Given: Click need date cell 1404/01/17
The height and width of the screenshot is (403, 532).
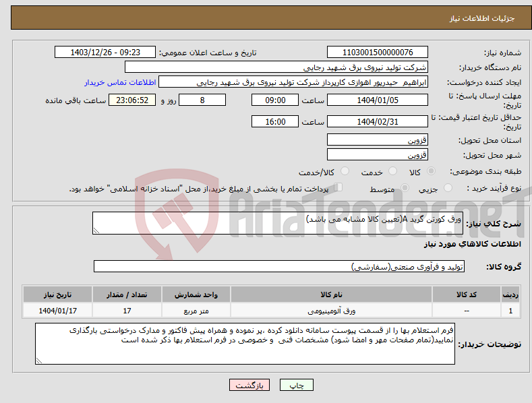Looking at the screenshot, I should pos(57,311).
